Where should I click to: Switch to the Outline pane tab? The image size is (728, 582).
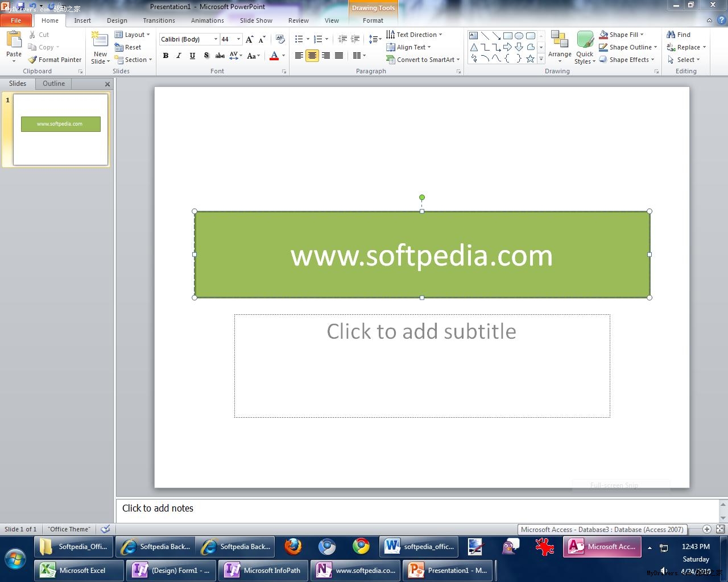(53, 84)
